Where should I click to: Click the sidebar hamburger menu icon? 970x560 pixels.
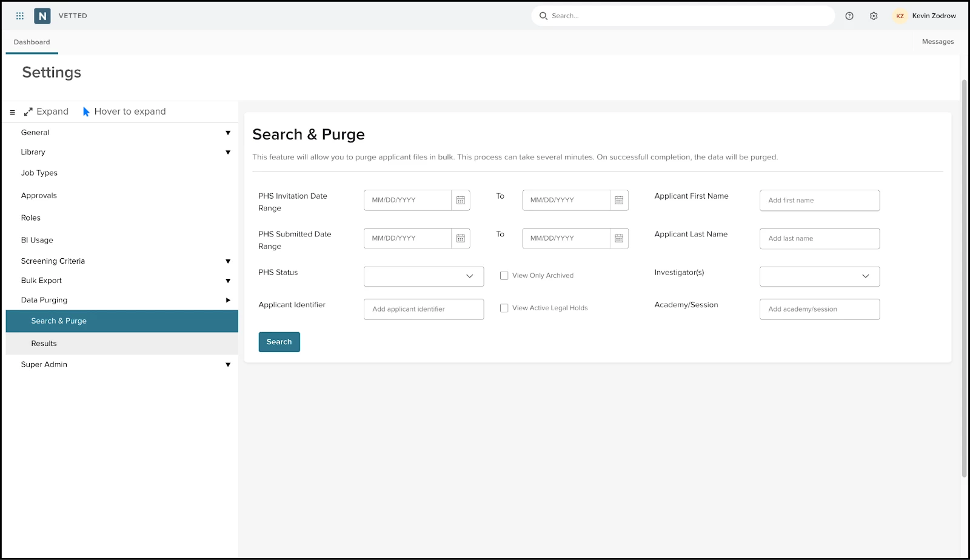(x=12, y=112)
